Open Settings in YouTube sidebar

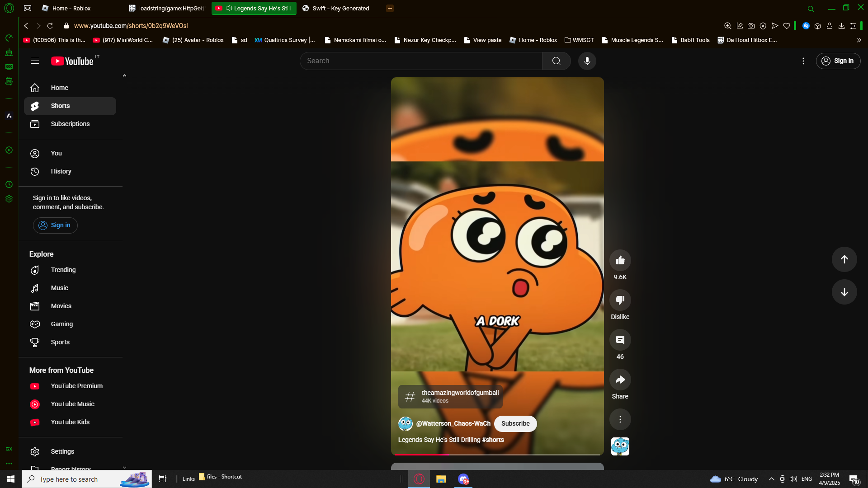point(70,451)
